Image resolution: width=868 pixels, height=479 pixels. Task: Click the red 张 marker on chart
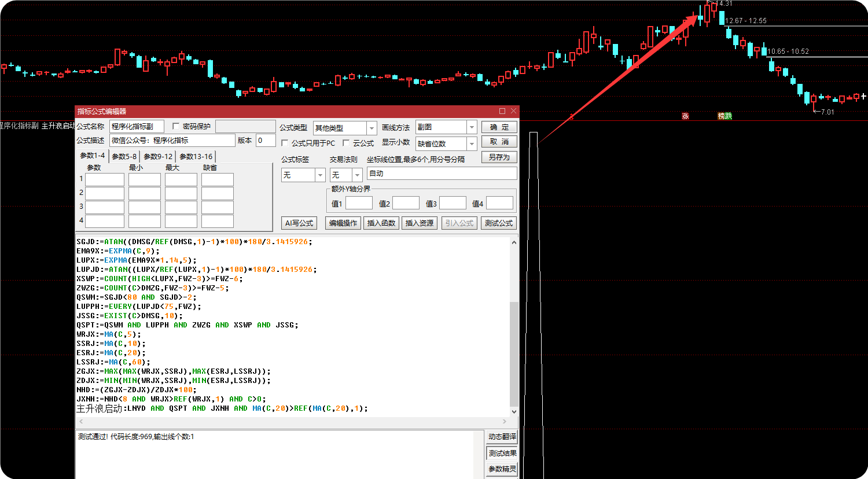pyautogui.click(x=685, y=116)
